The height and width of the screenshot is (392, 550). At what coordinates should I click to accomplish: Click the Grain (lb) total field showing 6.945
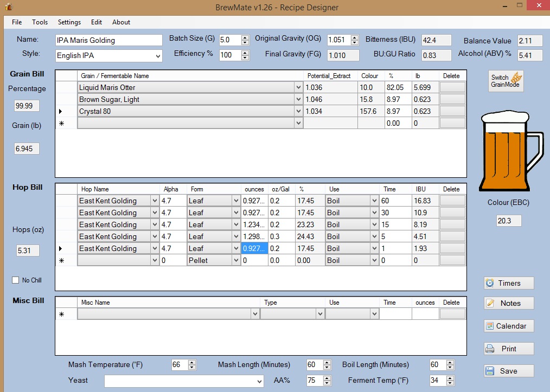27,149
